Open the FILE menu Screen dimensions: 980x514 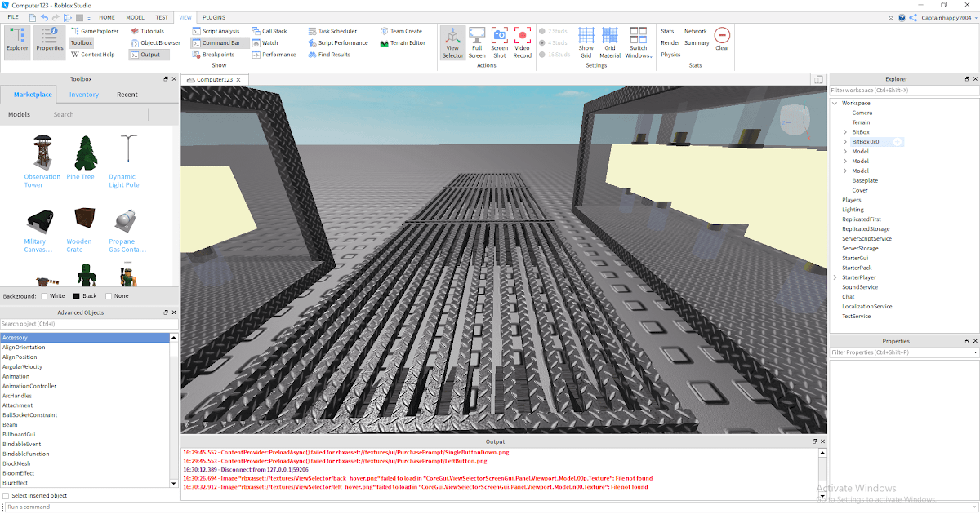point(13,17)
